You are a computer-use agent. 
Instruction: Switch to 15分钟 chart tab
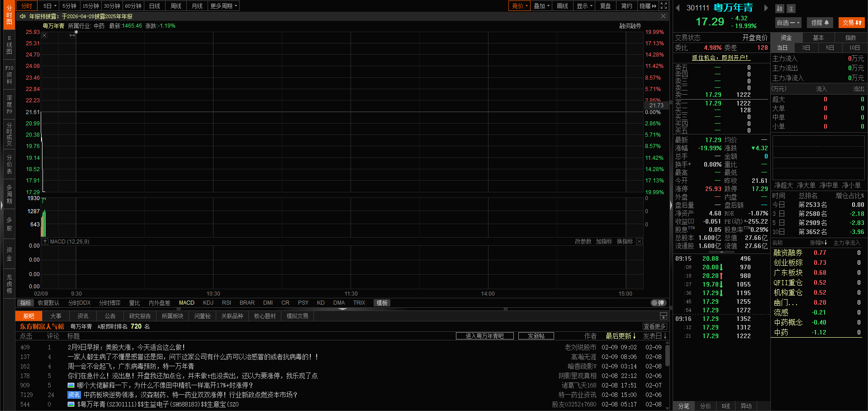coord(90,6)
